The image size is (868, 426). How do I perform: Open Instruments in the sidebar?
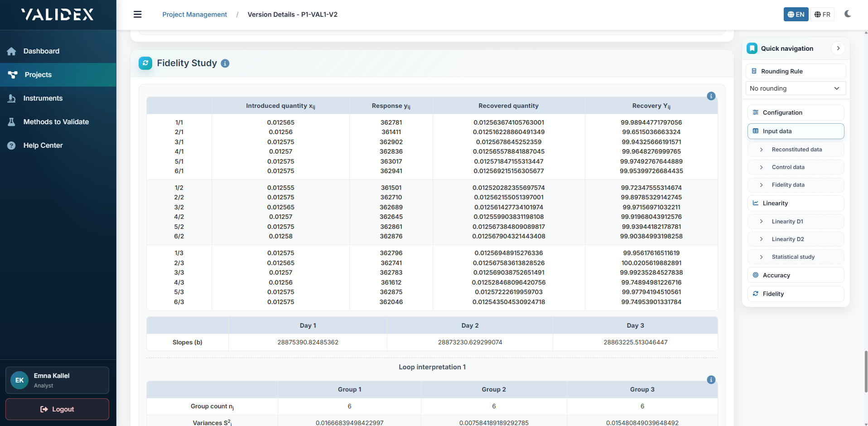point(43,98)
